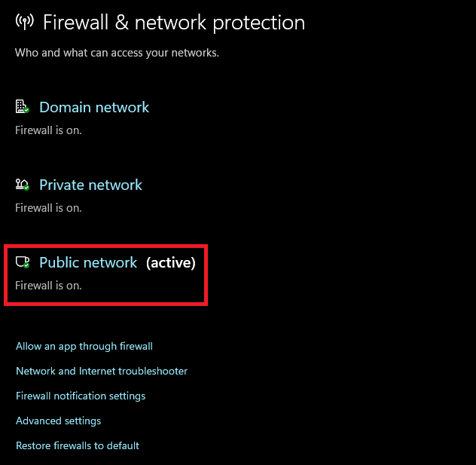Open Firewall notification settings
The width and height of the screenshot is (476, 465).
(81, 396)
